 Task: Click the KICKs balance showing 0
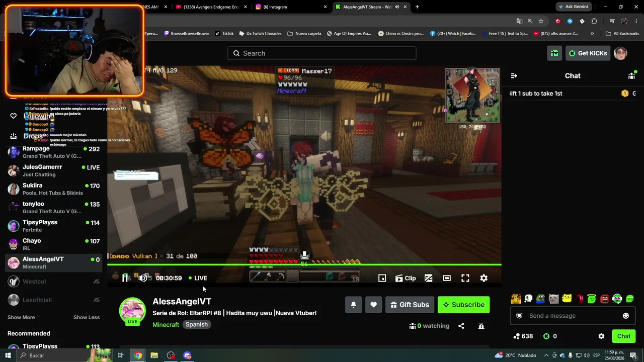coord(550,336)
